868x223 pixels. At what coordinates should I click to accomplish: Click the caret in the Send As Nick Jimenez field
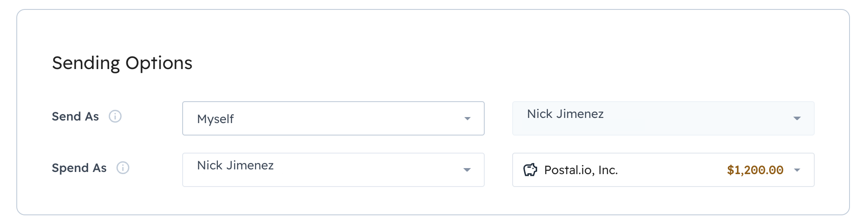point(797,118)
